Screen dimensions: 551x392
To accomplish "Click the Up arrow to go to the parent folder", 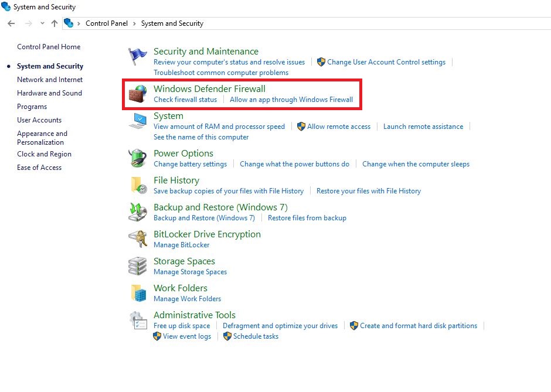I will (x=55, y=23).
